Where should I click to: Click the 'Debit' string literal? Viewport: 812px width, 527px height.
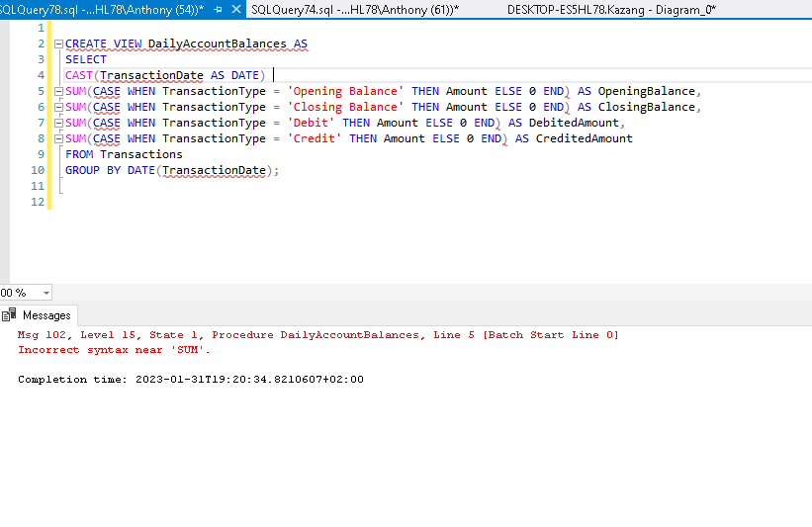pyautogui.click(x=311, y=123)
